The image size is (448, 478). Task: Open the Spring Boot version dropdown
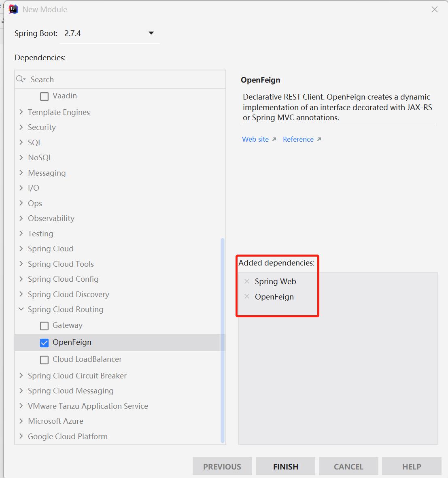151,33
